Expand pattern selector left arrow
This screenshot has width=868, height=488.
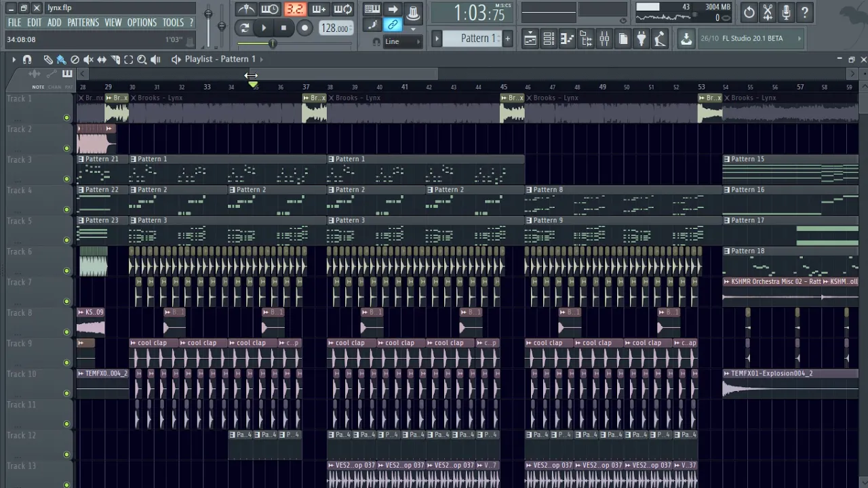coord(437,39)
